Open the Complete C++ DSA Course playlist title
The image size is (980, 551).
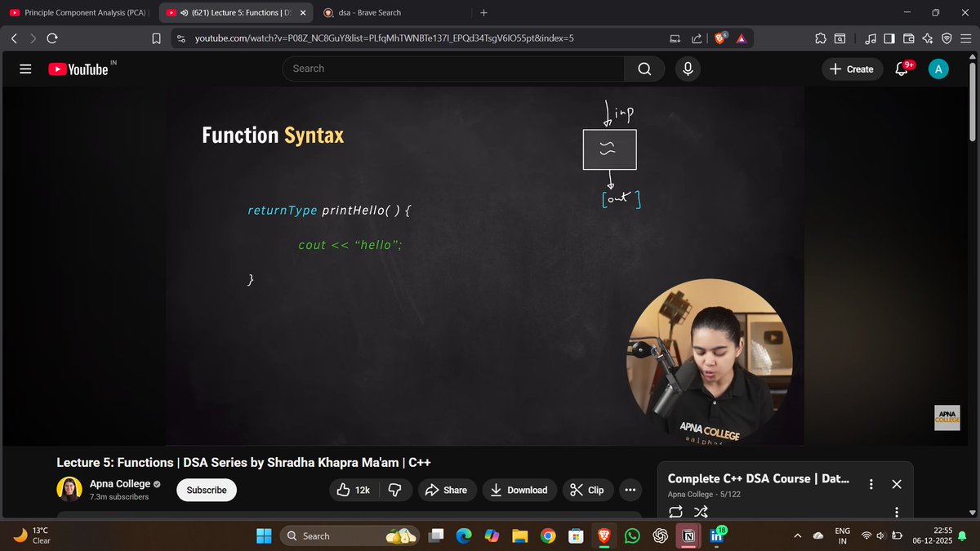(x=759, y=478)
